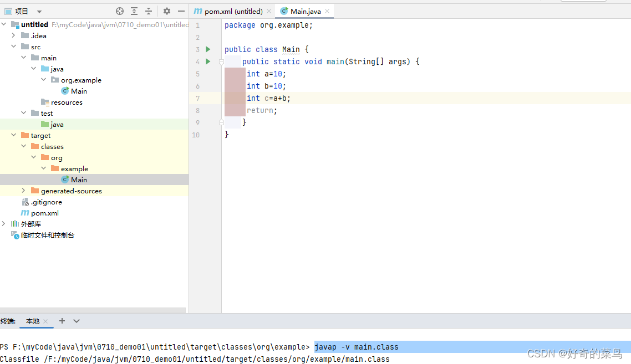The height and width of the screenshot is (364, 631).
Task: Open a new terminal session with plus button
Action: tap(62, 321)
